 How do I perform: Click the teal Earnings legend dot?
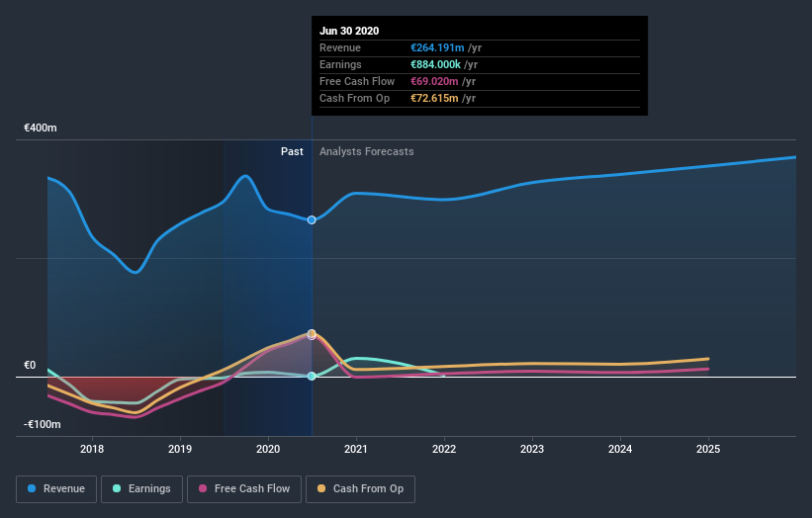(117, 488)
